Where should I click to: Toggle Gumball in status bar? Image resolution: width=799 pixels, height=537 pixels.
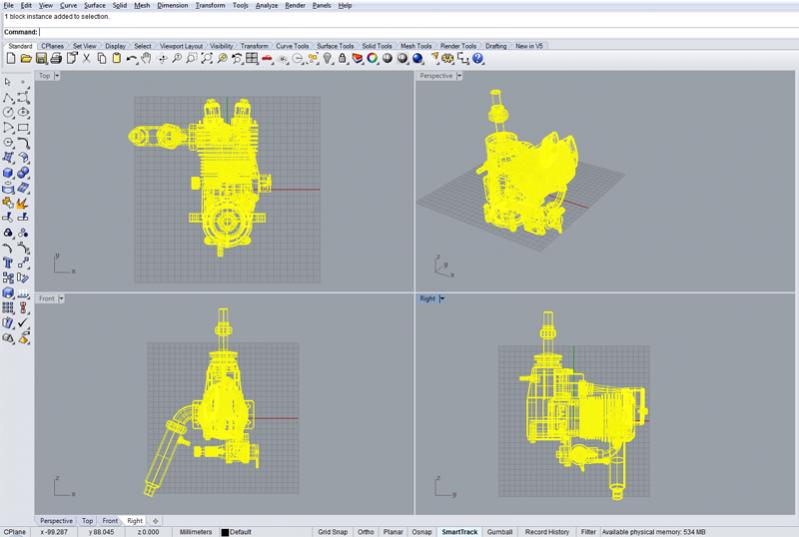pyautogui.click(x=499, y=531)
